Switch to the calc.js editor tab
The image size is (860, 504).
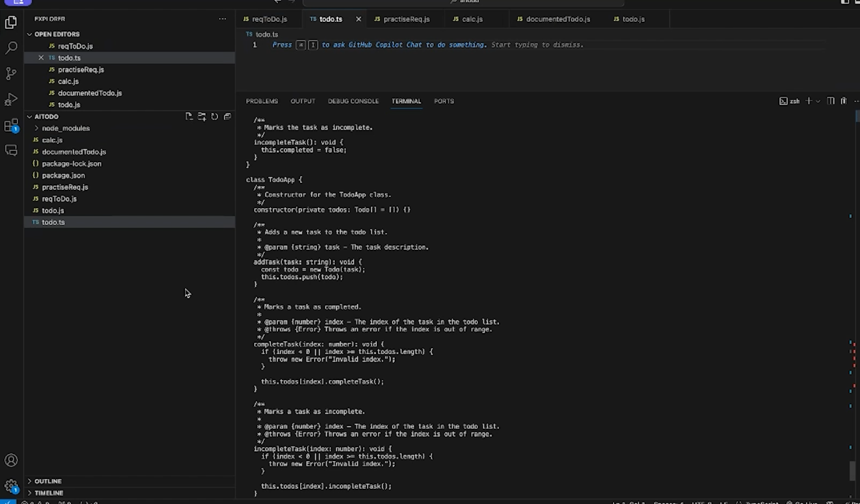coord(472,19)
